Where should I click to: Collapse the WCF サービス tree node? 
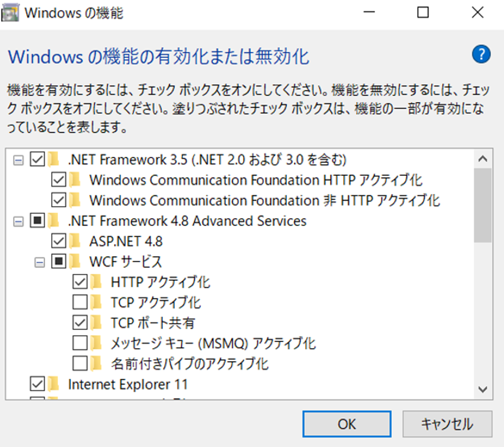pos(40,262)
